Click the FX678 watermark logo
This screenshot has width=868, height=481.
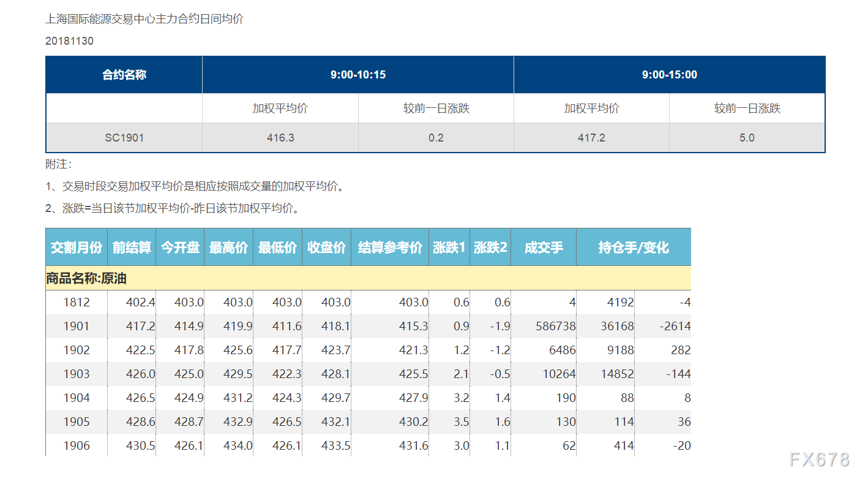pos(819,460)
